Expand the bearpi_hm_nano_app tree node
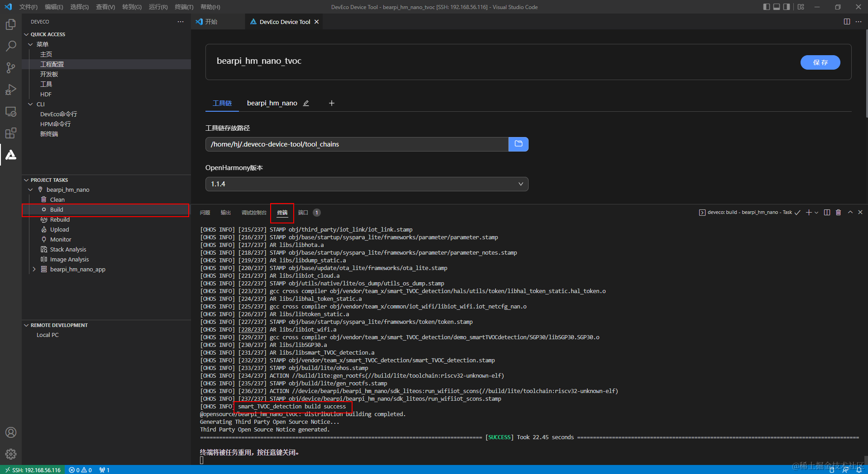Screen dimensions: 868x474 tap(34, 270)
